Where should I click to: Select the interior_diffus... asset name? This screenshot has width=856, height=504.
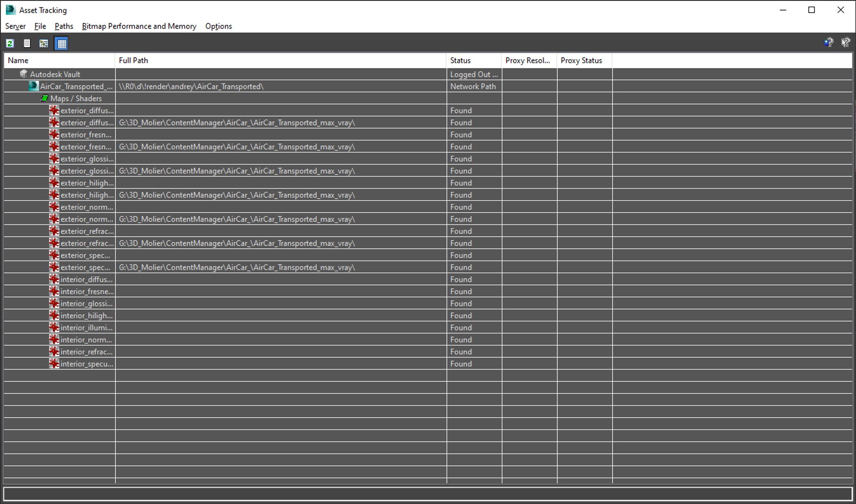click(87, 280)
